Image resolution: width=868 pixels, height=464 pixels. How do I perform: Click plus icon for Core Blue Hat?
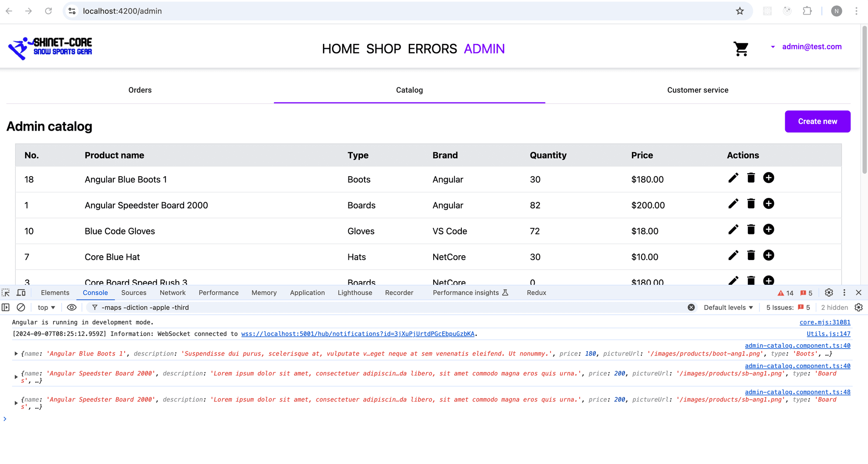coord(768,255)
